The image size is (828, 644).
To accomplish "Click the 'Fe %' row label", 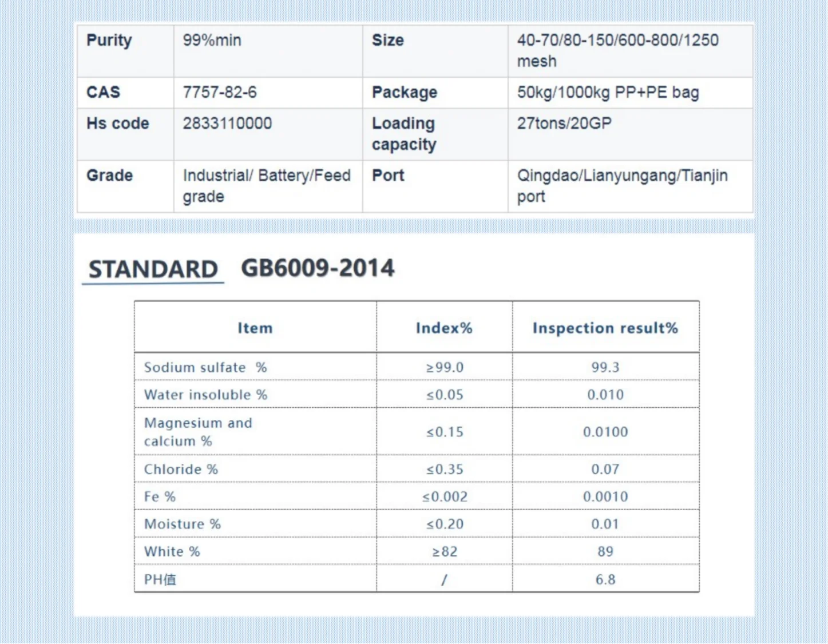I will click(160, 496).
